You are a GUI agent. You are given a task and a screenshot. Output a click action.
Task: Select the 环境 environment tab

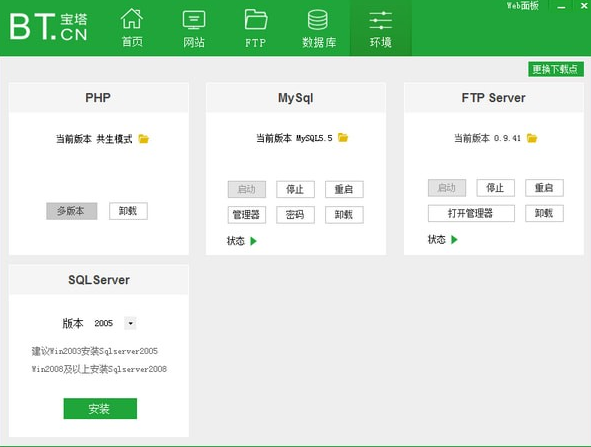381,28
